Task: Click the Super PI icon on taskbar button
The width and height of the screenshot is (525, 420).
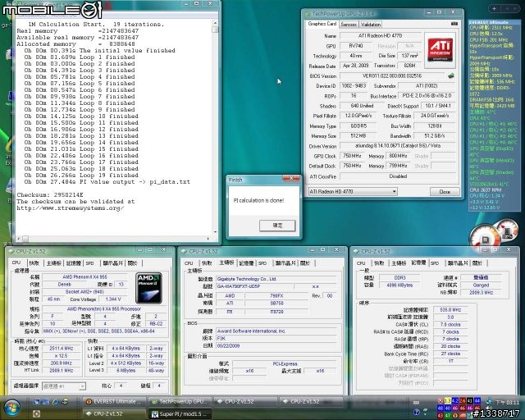Action: coord(155,414)
